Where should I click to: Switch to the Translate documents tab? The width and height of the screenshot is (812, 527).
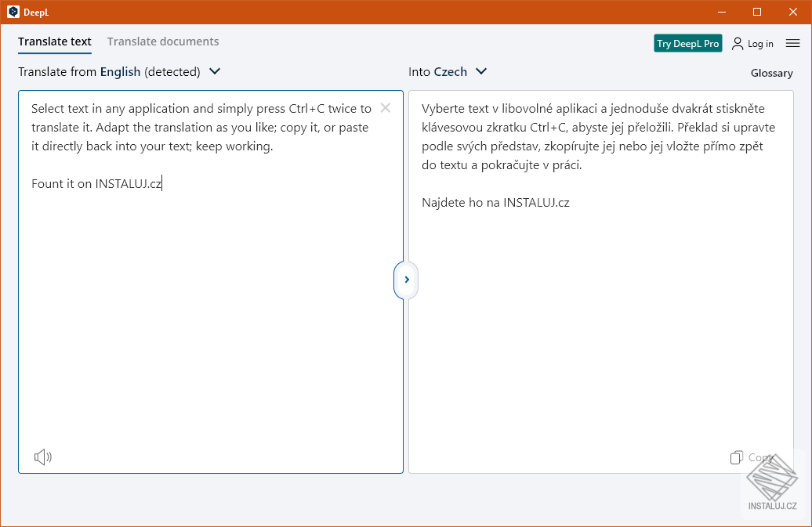coord(162,42)
